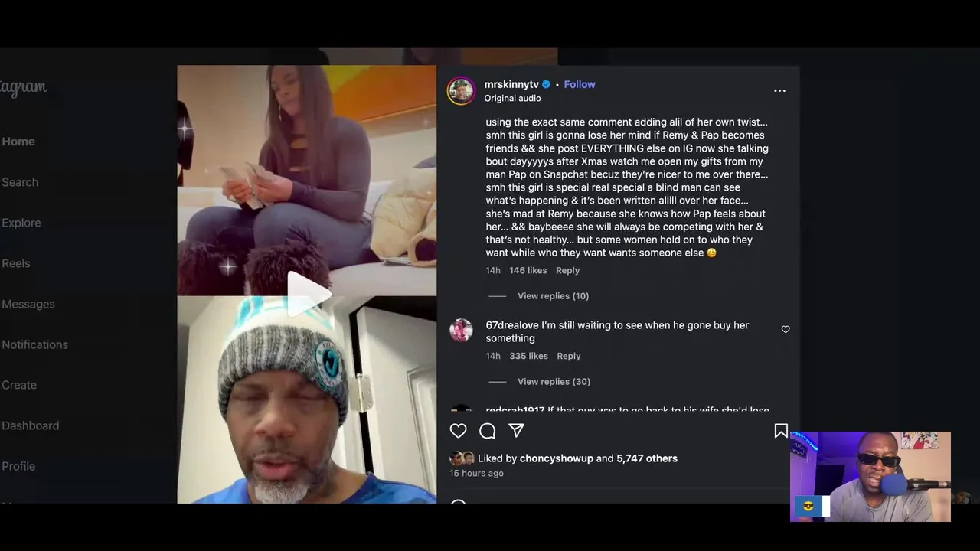Screen dimensions: 980x551
Task: Open Messages in sidebar
Action: coord(28,304)
